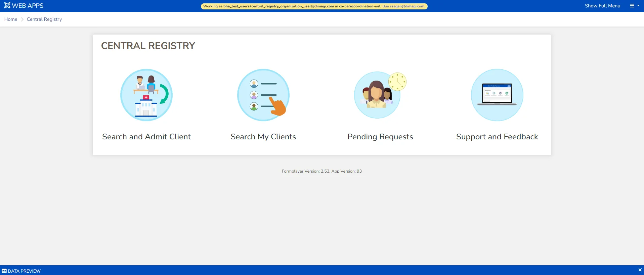Click the Data Preview table icon
644x275 pixels.
[4, 271]
